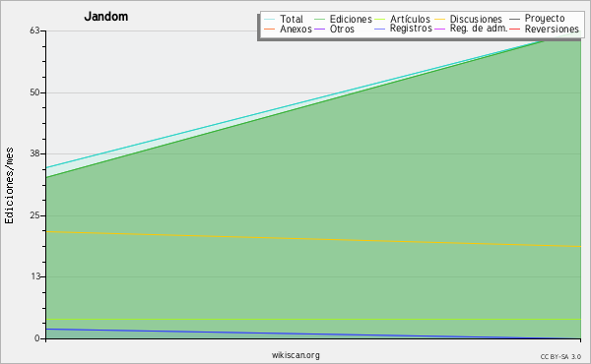Click the yellow Discusiones legend swatch
Viewport: 591px width, 364px height.
(x=440, y=20)
